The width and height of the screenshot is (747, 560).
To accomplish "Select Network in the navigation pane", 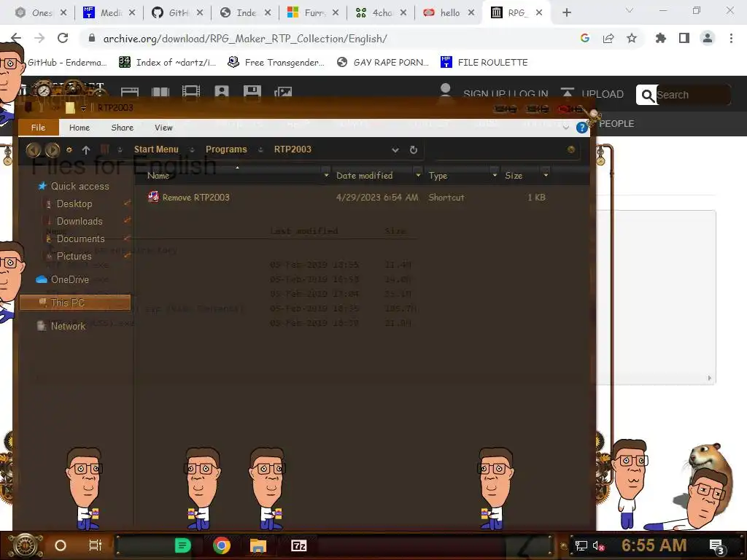I will (x=68, y=326).
